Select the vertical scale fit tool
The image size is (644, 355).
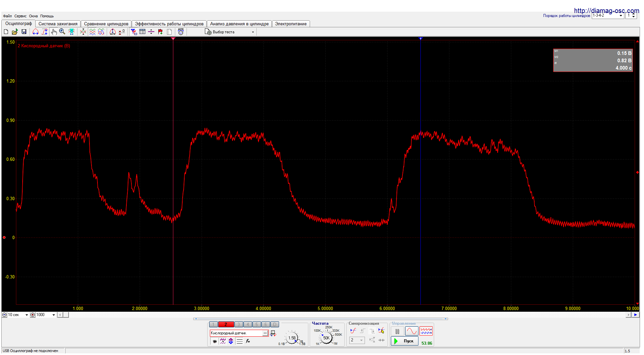pyautogui.click(x=45, y=32)
